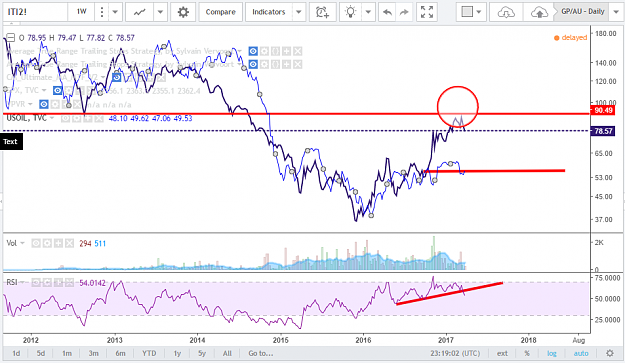Remove the first ATR Trailing Stops strategy

[x=298, y=51]
